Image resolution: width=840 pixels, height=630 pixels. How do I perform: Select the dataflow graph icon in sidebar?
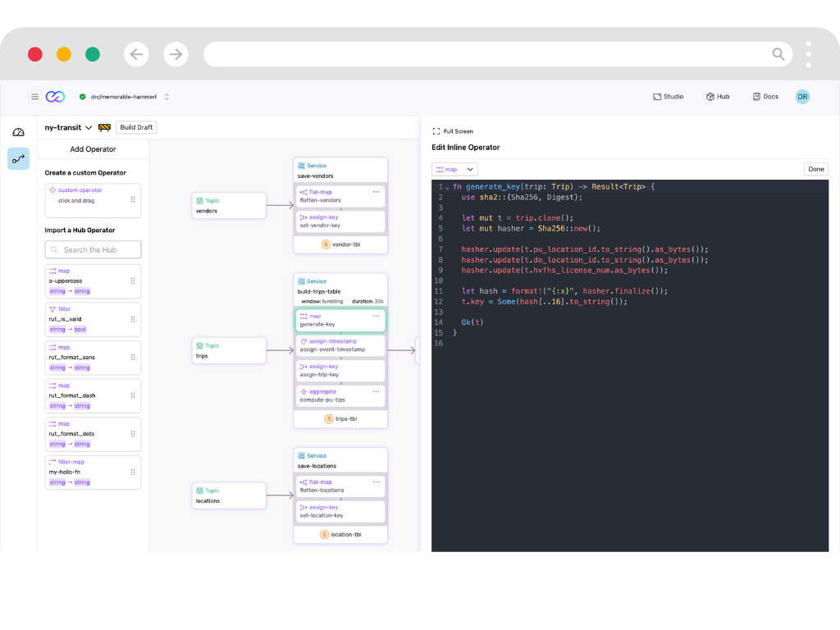point(18,158)
